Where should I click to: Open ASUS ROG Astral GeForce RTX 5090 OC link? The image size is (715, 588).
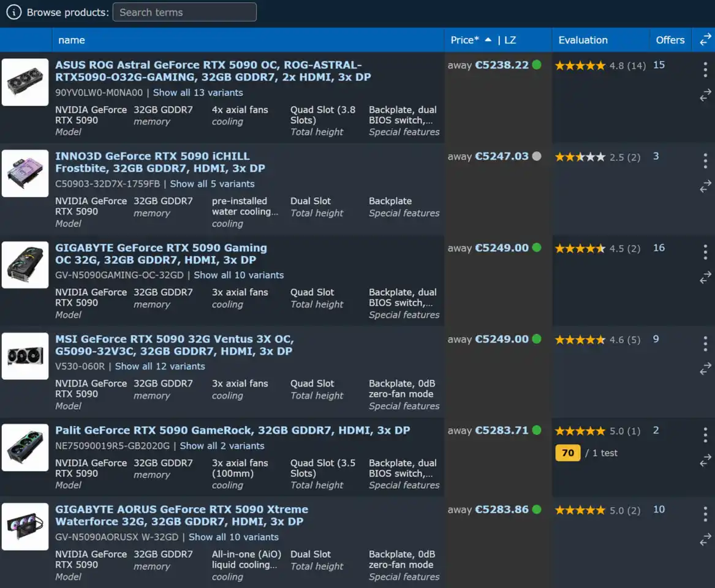[x=213, y=71]
